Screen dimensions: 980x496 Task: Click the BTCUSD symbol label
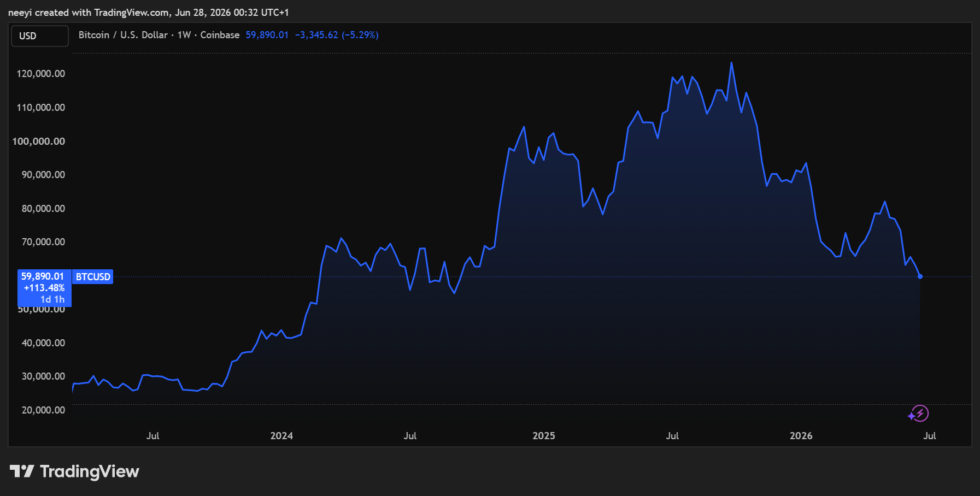pyautogui.click(x=93, y=277)
